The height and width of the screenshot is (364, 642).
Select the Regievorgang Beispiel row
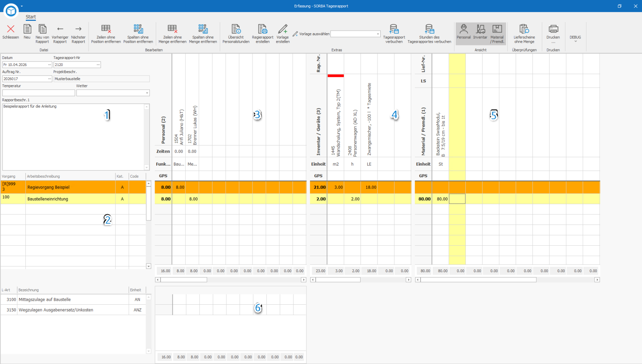(73, 187)
